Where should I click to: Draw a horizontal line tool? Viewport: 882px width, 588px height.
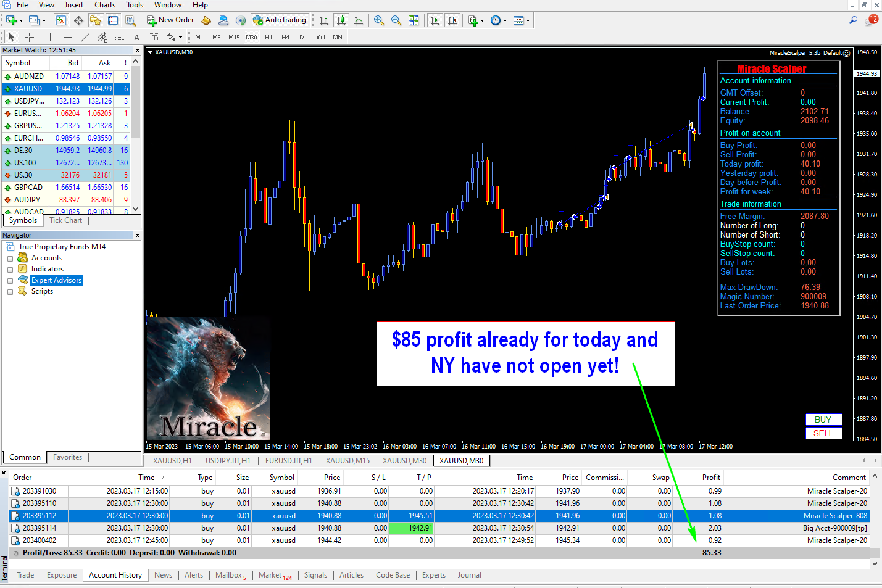pos(68,37)
